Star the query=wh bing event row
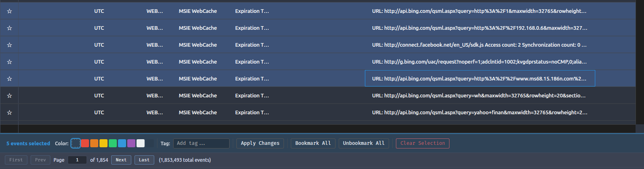 [x=9, y=96]
